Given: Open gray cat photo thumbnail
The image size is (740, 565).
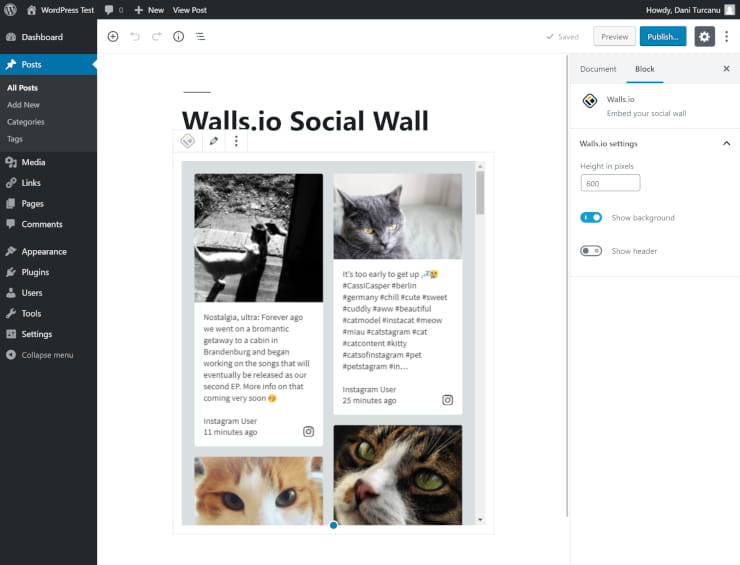Looking at the screenshot, I should click(x=398, y=216).
